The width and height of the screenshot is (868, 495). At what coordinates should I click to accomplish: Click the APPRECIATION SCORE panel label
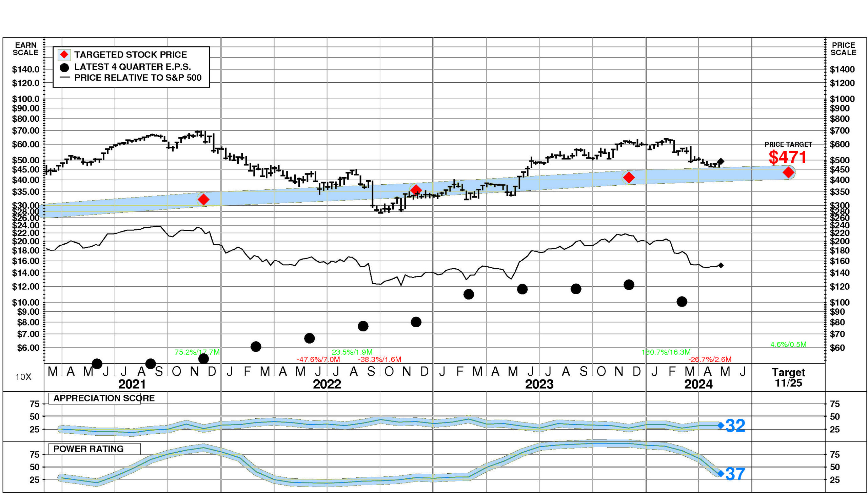[104, 398]
